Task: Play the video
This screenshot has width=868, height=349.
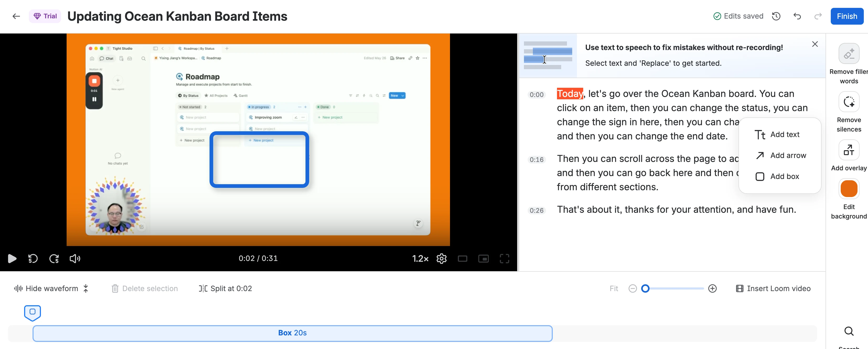Action: (x=12, y=258)
